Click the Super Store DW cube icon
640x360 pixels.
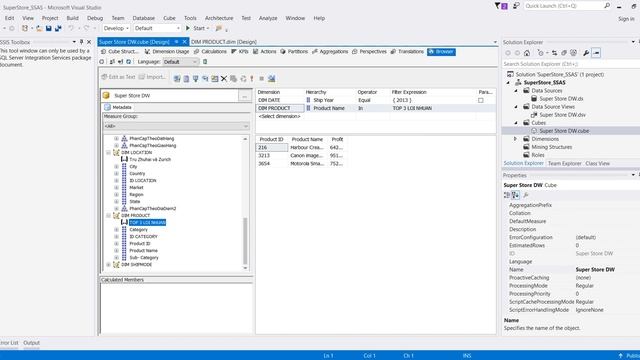coord(106,95)
